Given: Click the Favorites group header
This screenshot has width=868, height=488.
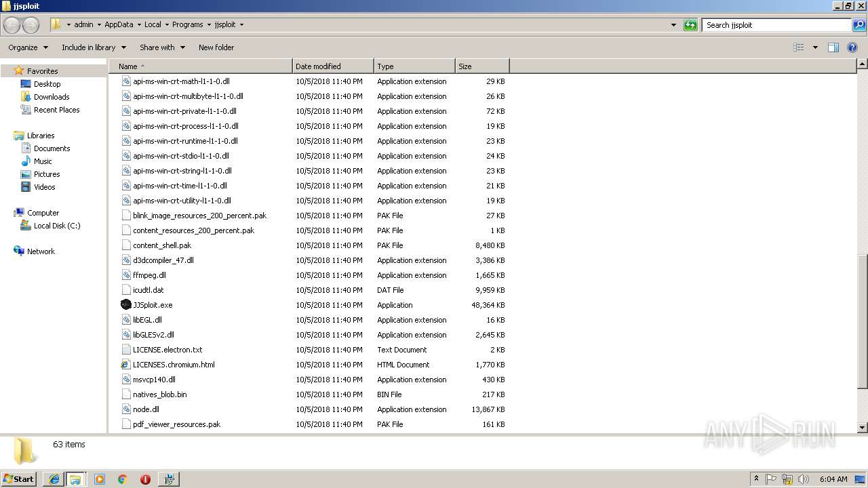Looking at the screenshot, I should (x=42, y=71).
